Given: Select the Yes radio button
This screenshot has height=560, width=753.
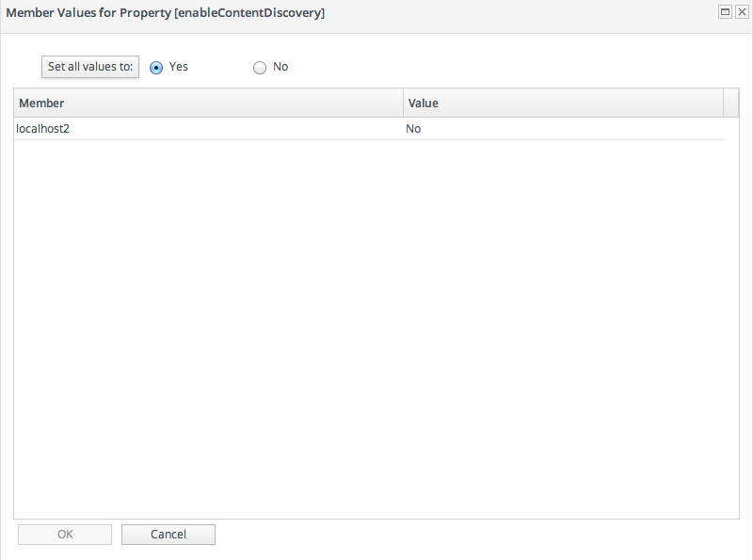Looking at the screenshot, I should (x=156, y=68).
